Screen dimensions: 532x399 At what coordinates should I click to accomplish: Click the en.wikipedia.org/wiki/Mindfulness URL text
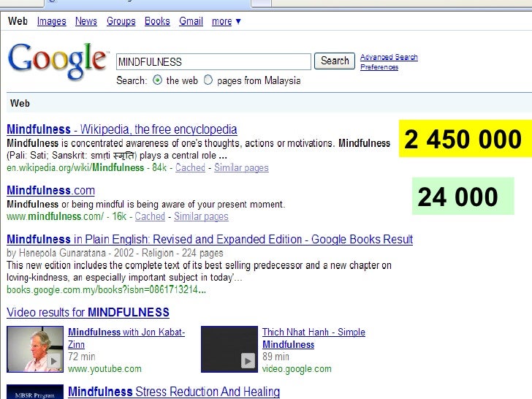click(75, 167)
